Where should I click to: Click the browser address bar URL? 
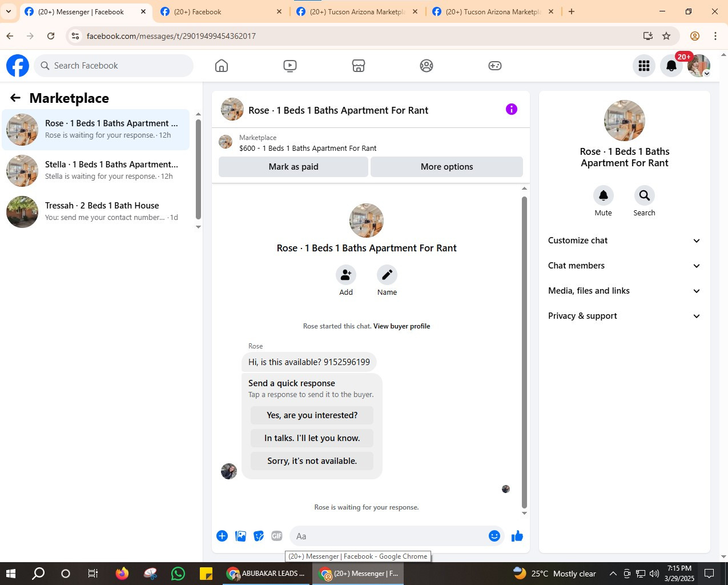171,36
